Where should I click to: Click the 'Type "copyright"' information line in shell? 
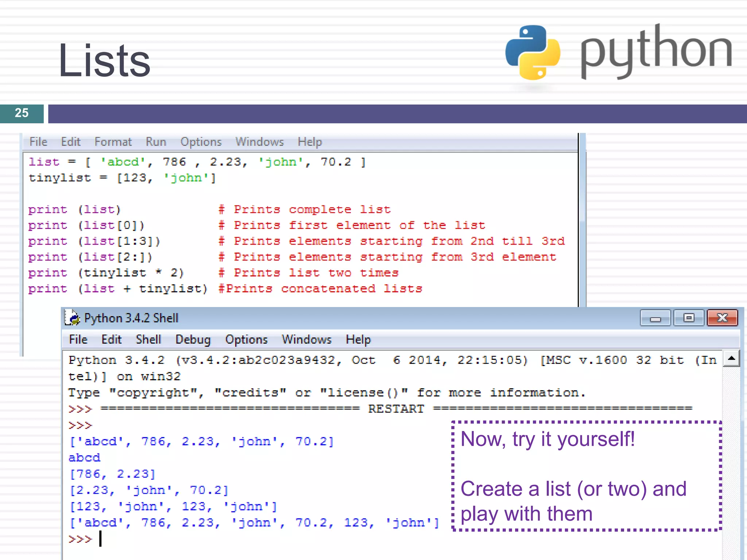[x=327, y=393]
